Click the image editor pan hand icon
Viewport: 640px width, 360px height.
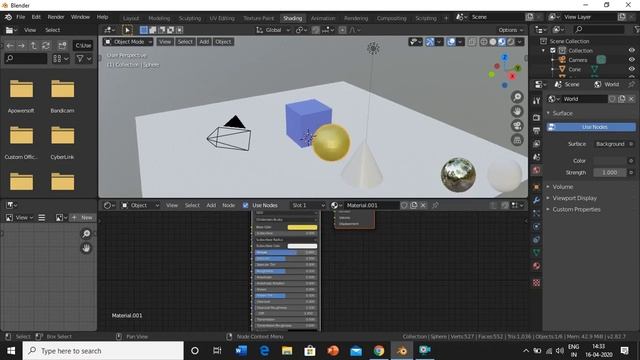[86, 248]
